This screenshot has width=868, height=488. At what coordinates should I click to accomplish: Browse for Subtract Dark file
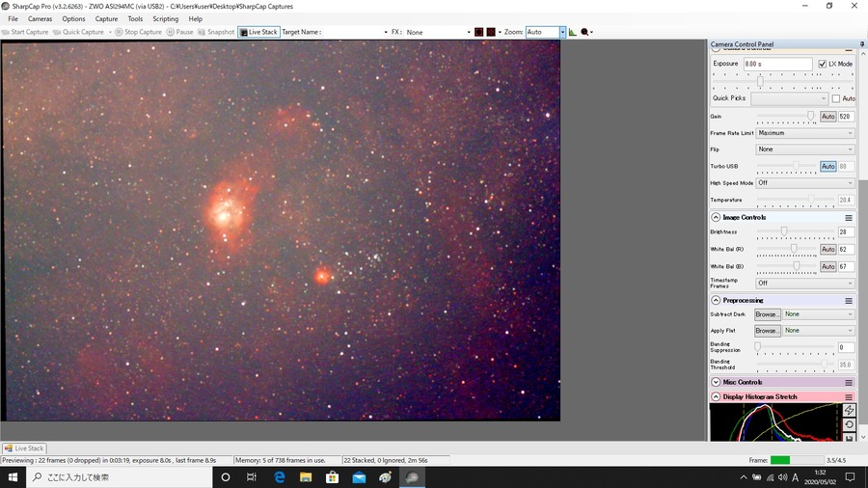(x=768, y=314)
